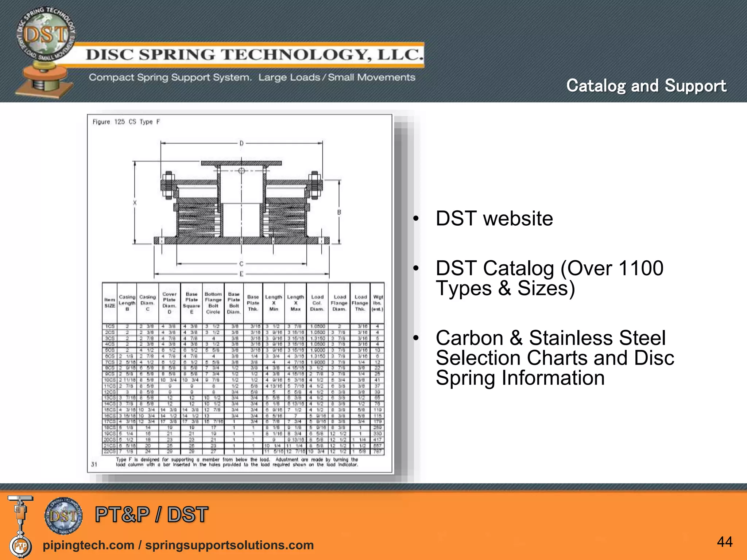Click the 'Base Plate Square E' column header
The image size is (747, 560).
(191, 303)
